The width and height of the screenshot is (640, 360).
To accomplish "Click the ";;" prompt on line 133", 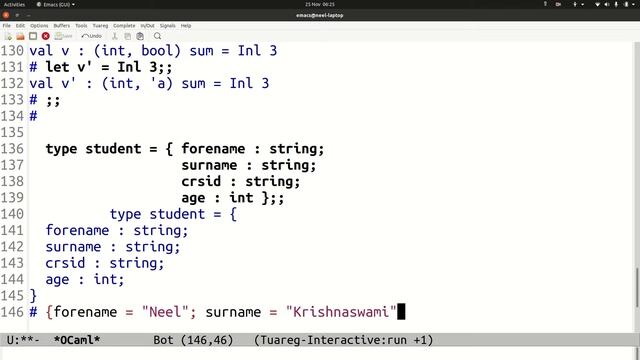I will point(53,100).
